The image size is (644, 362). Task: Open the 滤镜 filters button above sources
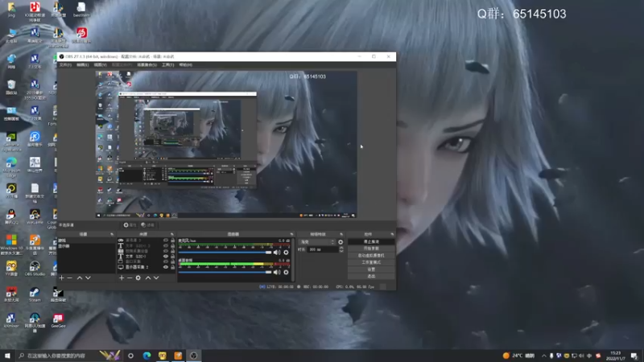tap(147, 225)
